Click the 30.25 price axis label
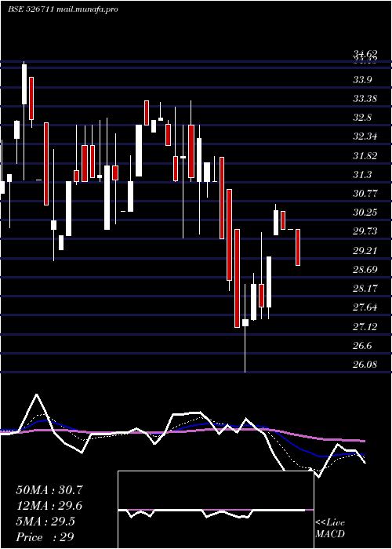Screen dimensions: 392x549 [365, 213]
